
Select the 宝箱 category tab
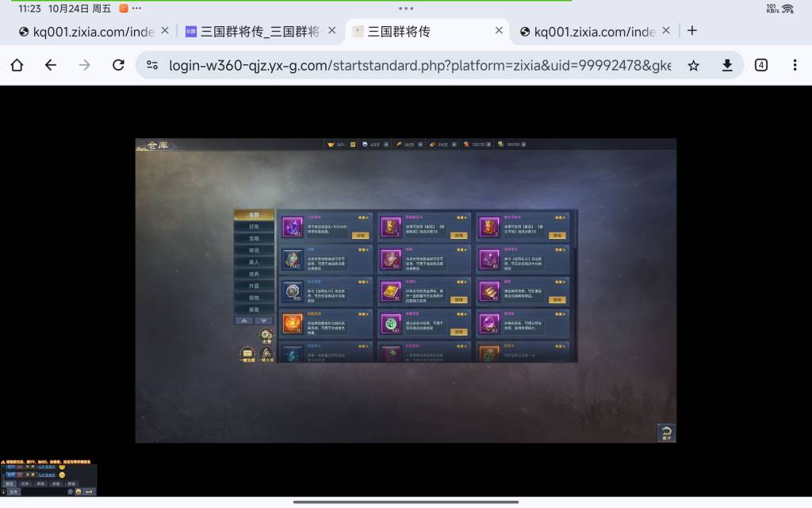pos(254,238)
